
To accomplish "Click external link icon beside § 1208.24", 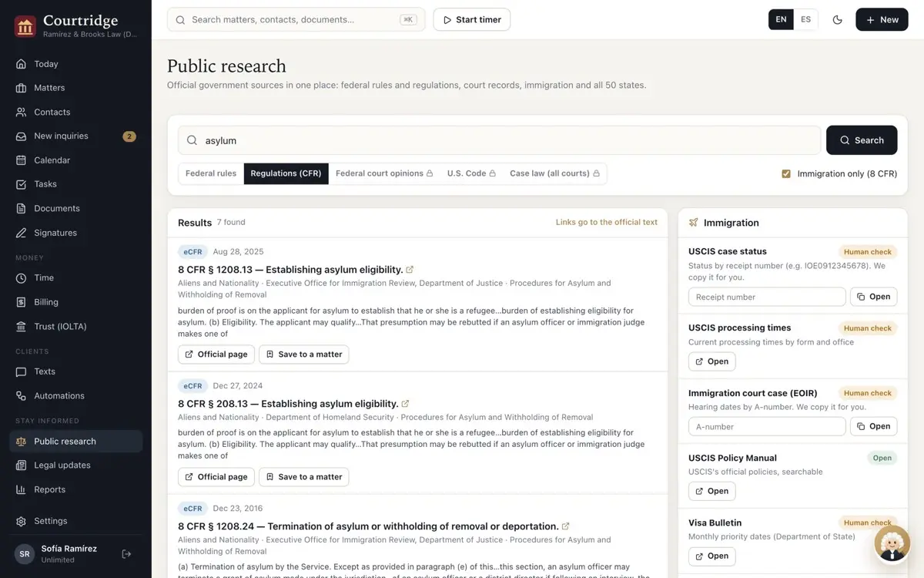I will coord(565,526).
